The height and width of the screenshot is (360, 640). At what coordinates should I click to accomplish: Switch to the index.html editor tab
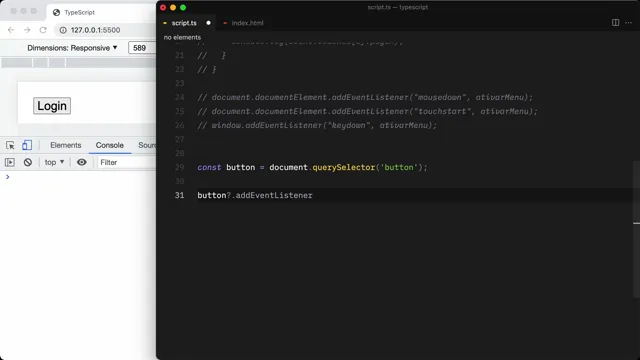pyautogui.click(x=244, y=23)
